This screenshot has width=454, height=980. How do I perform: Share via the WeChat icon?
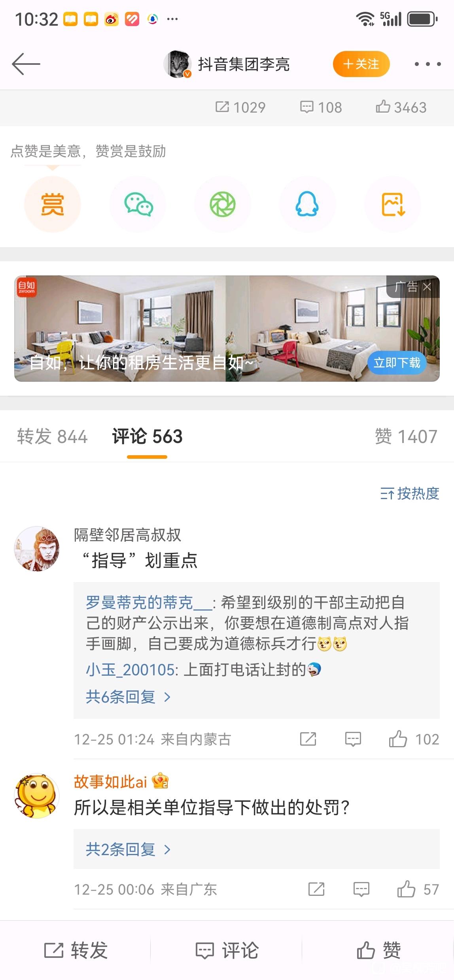[x=138, y=205]
